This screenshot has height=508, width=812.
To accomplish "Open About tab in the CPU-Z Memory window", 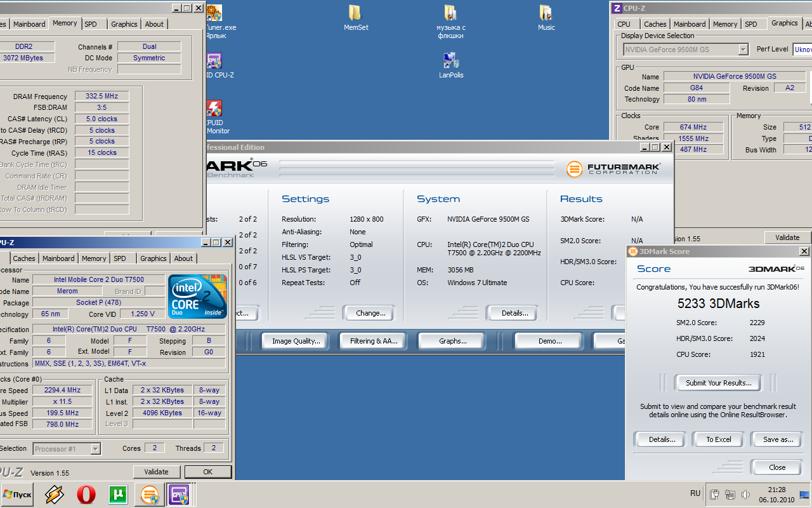I will tap(154, 24).
